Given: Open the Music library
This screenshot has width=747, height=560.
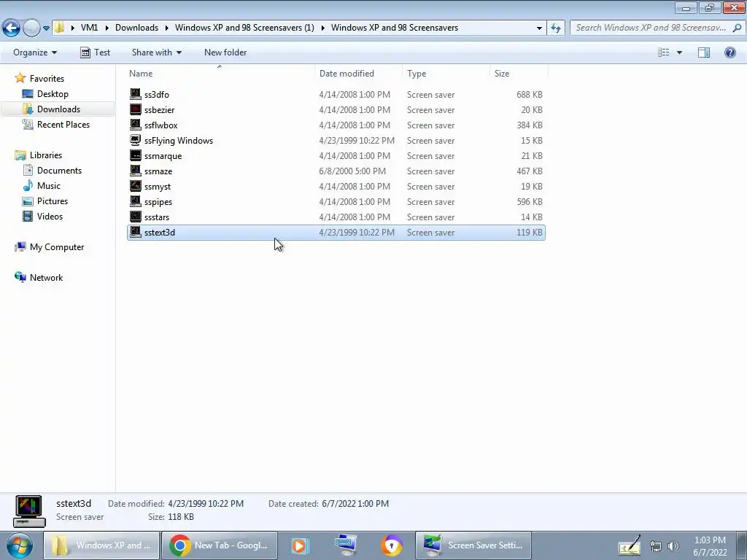Looking at the screenshot, I should pyautogui.click(x=49, y=186).
